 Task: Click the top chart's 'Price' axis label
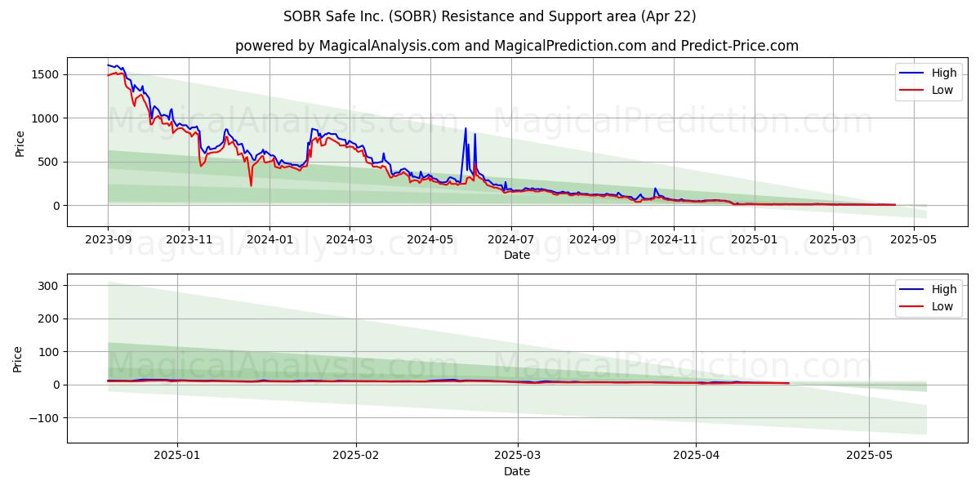(20, 142)
